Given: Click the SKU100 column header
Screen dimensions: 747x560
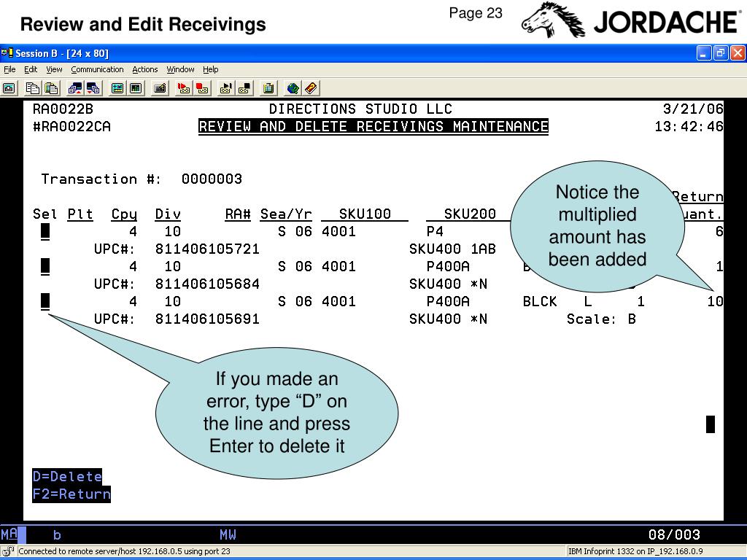Looking at the screenshot, I should pos(365,214).
